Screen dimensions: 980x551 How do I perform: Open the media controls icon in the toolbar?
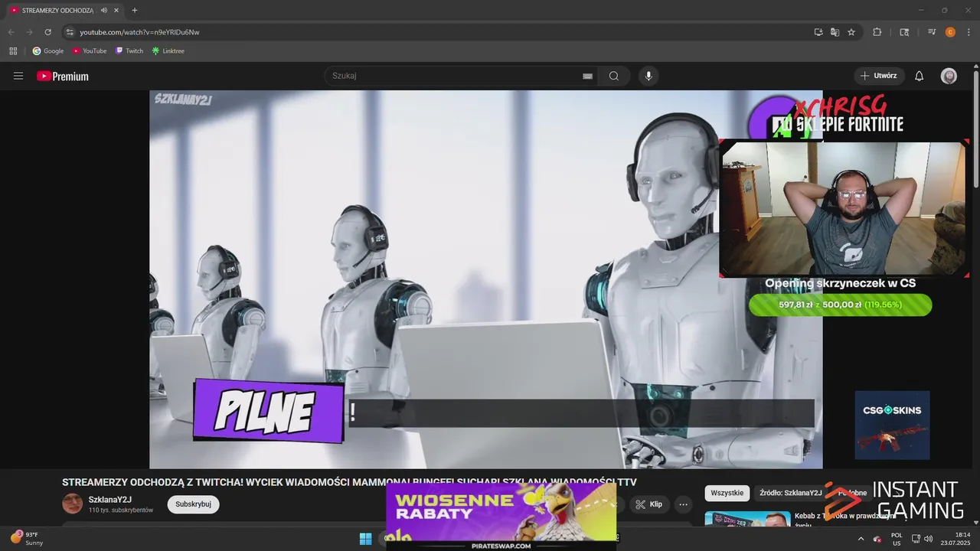click(932, 32)
